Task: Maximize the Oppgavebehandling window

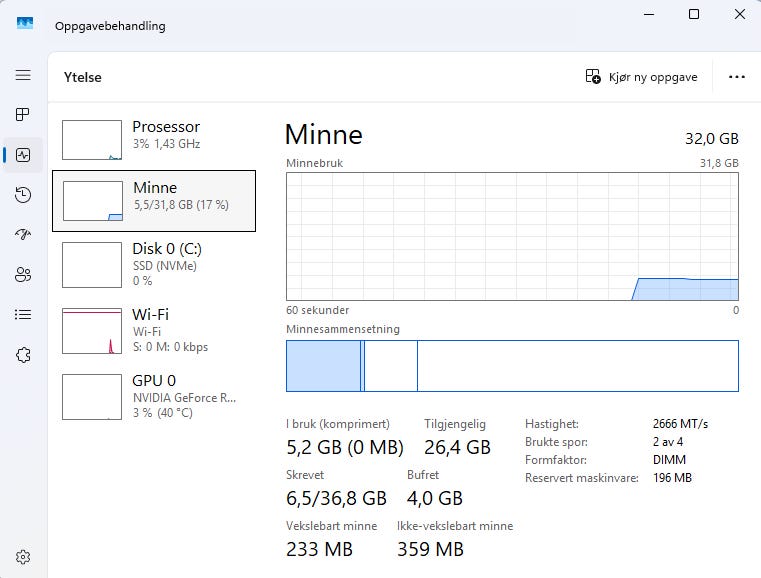Action: pyautogui.click(x=694, y=14)
